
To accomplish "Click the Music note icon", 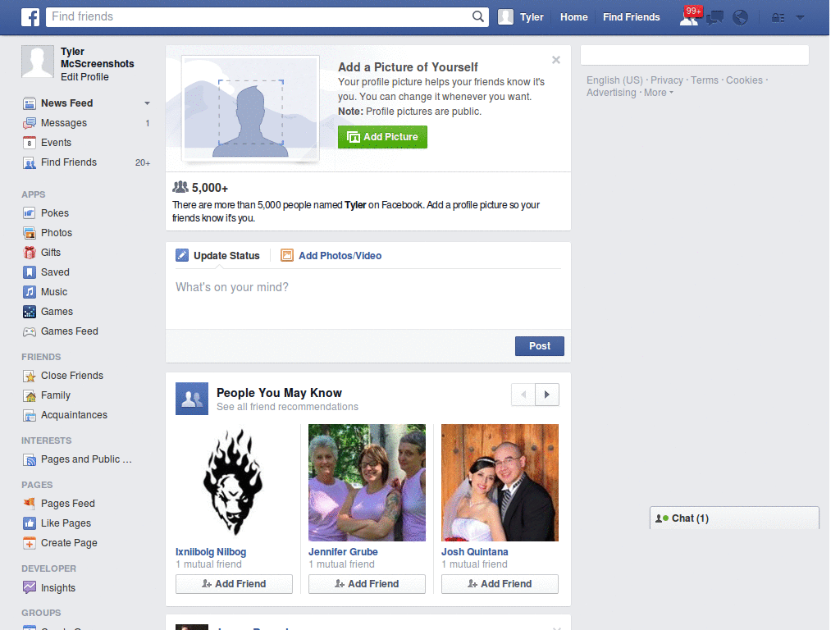I will [x=30, y=293].
